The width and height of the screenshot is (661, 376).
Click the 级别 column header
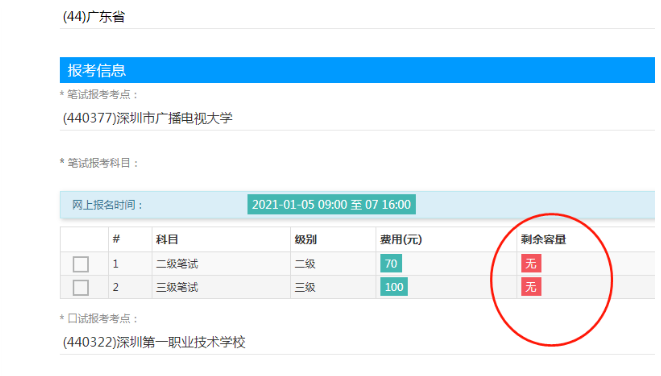click(x=305, y=240)
